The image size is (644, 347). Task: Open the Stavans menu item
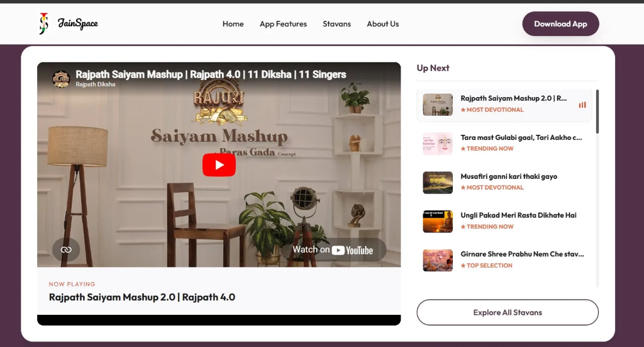pyautogui.click(x=337, y=24)
